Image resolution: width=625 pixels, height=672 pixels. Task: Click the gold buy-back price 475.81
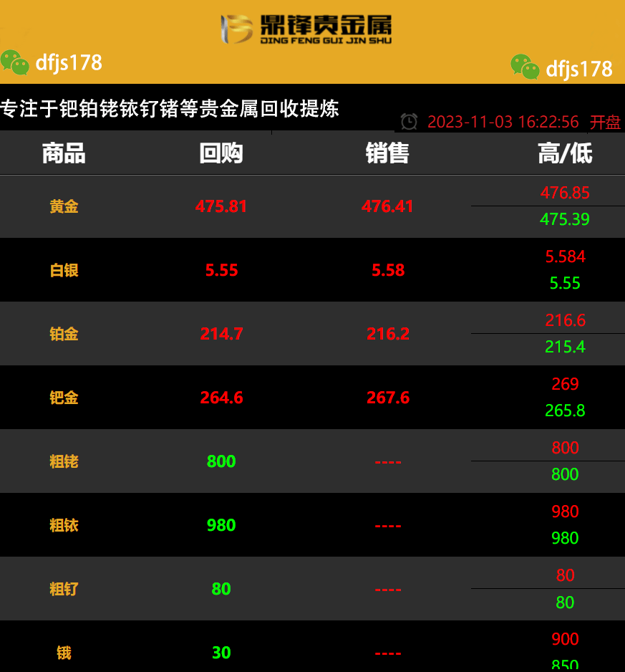pyautogui.click(x=221, y=206)
